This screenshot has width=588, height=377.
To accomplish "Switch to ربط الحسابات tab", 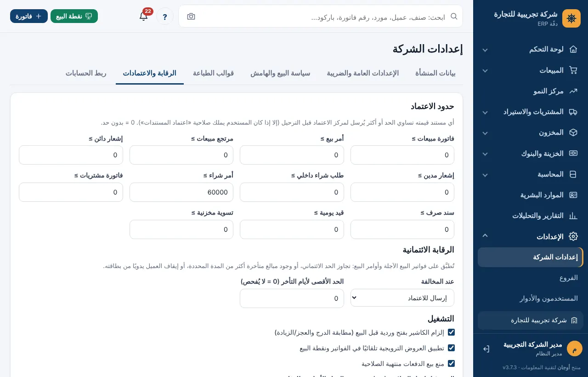I will (x=86, y=73).
